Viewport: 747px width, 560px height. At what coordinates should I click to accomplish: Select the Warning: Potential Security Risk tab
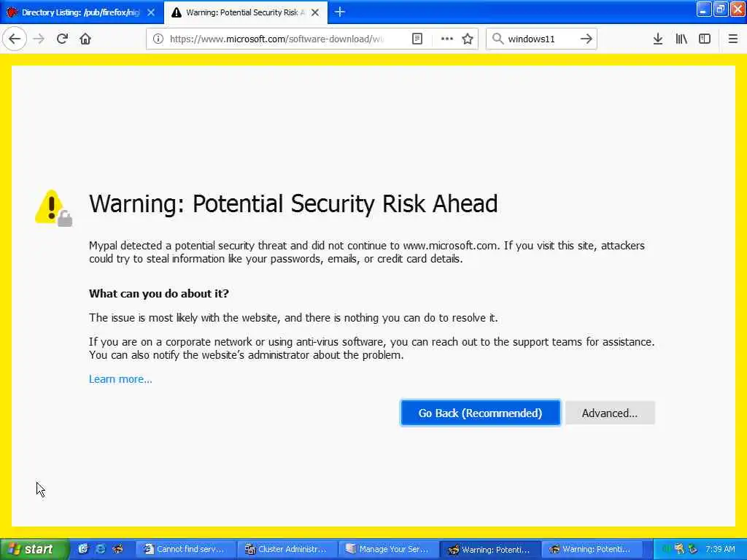click(246, 12)
